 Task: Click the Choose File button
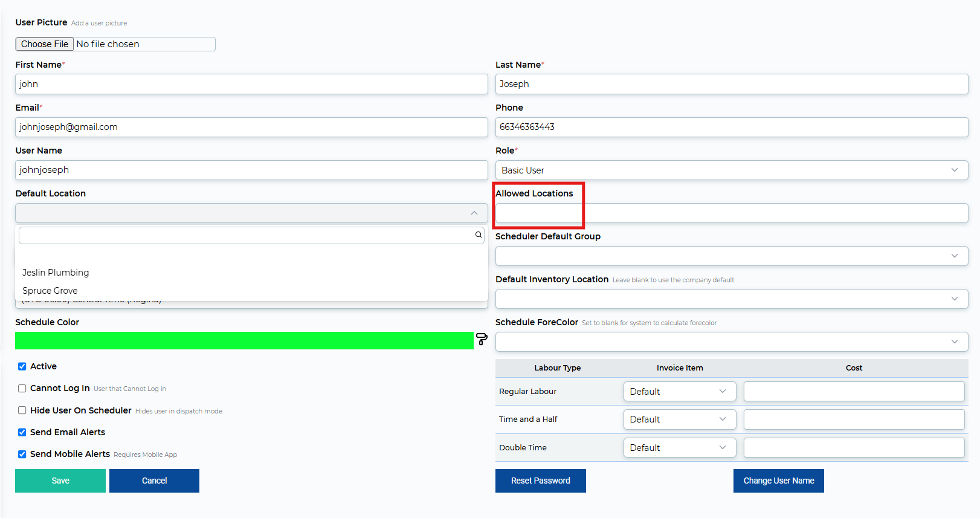pyautogui.click(x=45, y=44)
